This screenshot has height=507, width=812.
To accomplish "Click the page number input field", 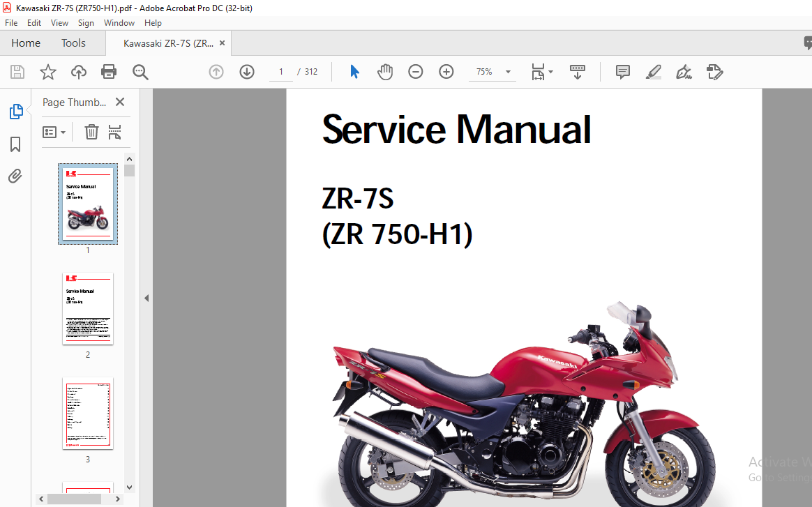I will click(x=281, y=71).
